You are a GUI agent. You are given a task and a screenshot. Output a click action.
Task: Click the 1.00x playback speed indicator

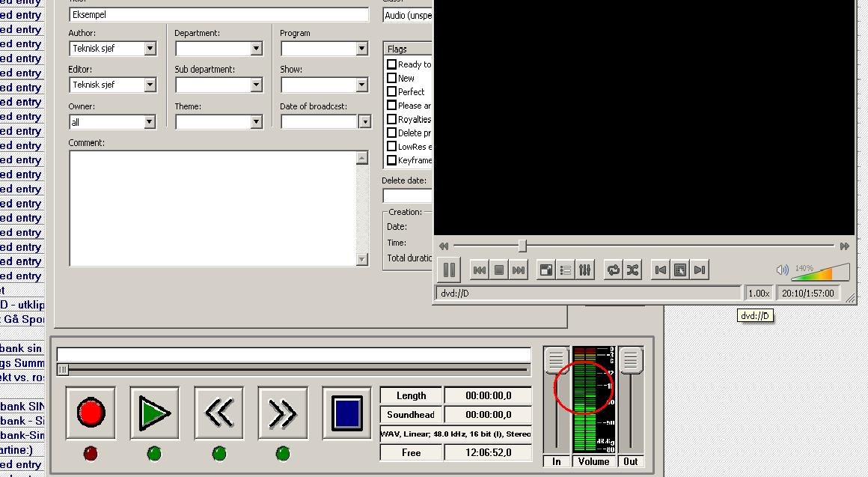(x=759, y=293)
